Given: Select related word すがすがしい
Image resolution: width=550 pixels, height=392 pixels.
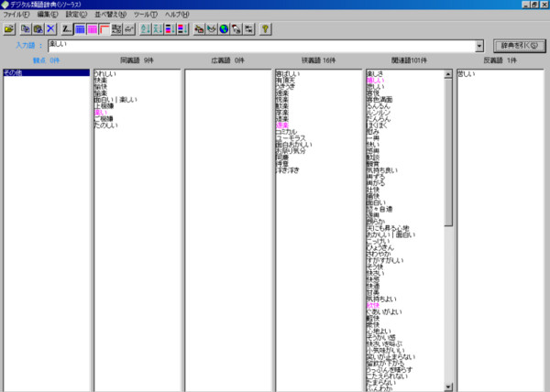Looking at the screenshot, I should (385, 261).
